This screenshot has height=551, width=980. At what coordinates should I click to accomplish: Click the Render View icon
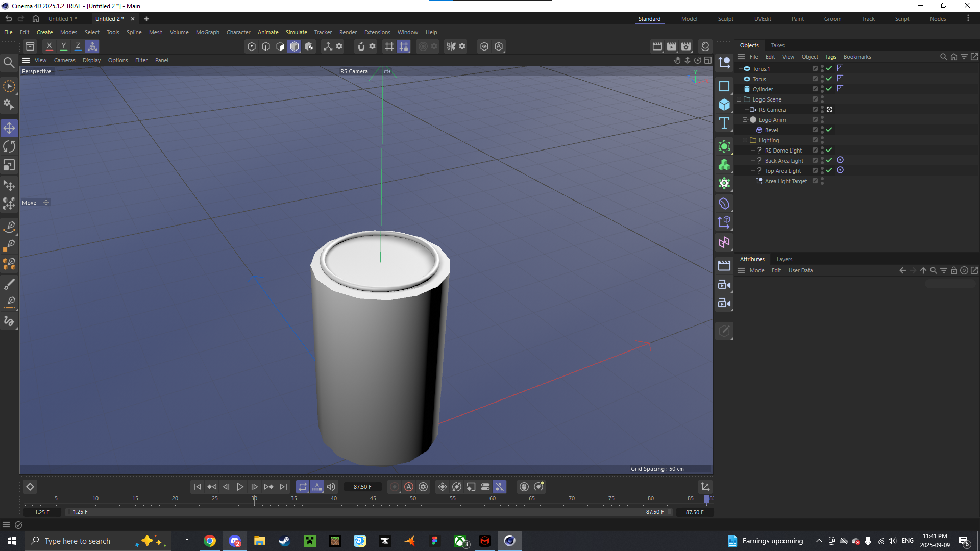[657, 46]
